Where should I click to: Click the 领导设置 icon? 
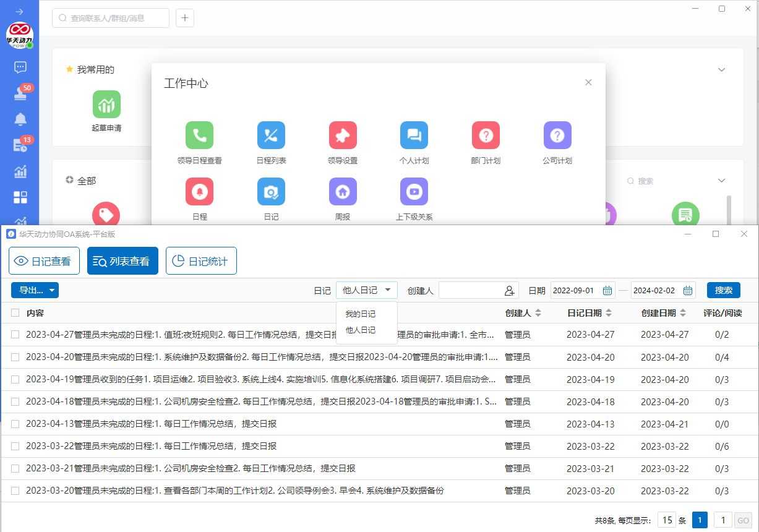(x=343, y=135)
